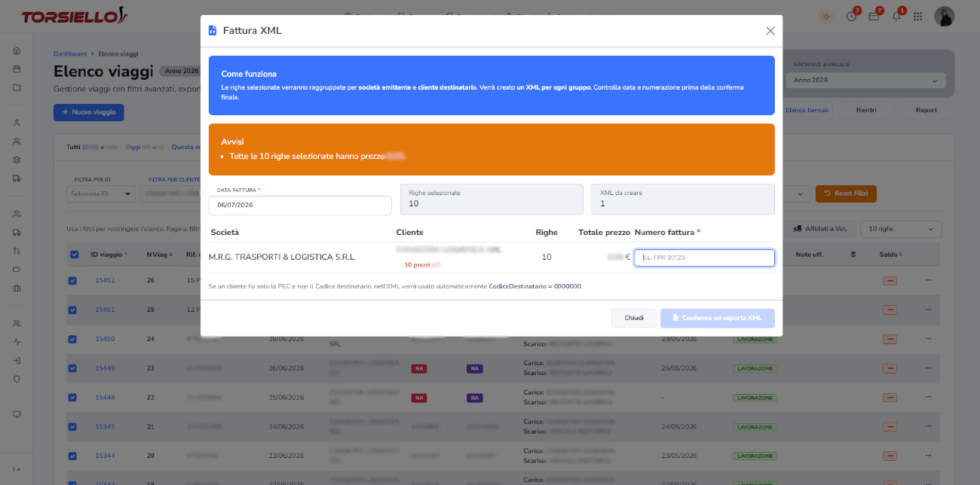Image resolution: width=980 pixels, height=485 pixels.
Task: Toggle the sun theme icon in header
Action: point(826,16)
